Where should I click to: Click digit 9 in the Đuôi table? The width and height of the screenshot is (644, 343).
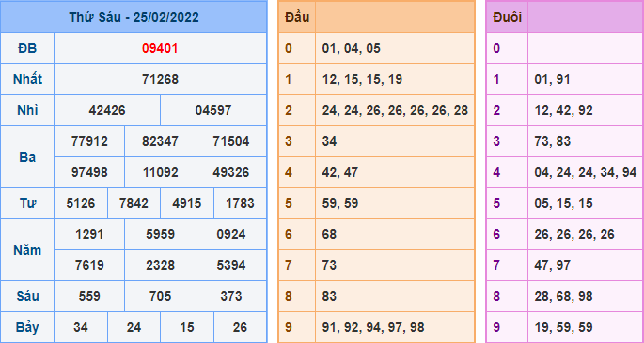click(496, 327)
